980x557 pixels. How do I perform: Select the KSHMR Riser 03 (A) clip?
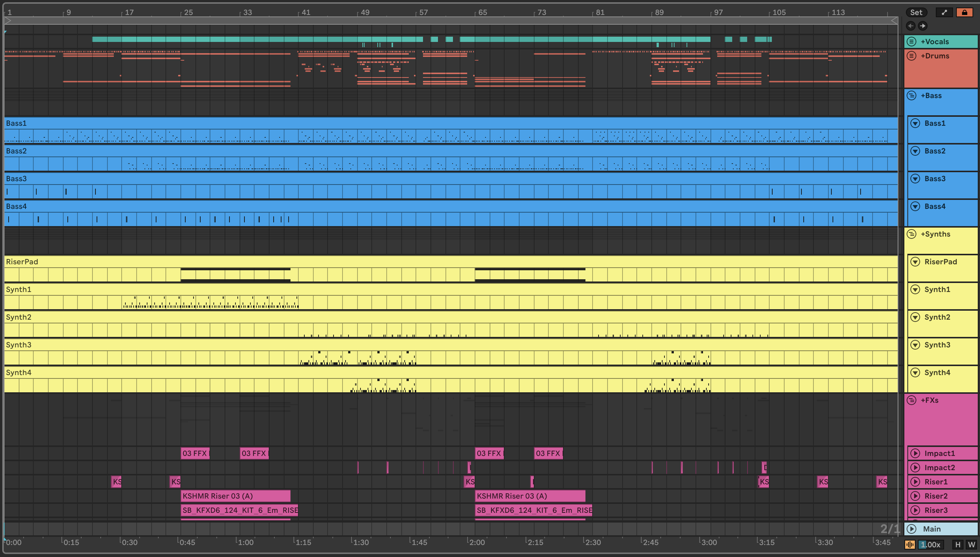[235, 496]
